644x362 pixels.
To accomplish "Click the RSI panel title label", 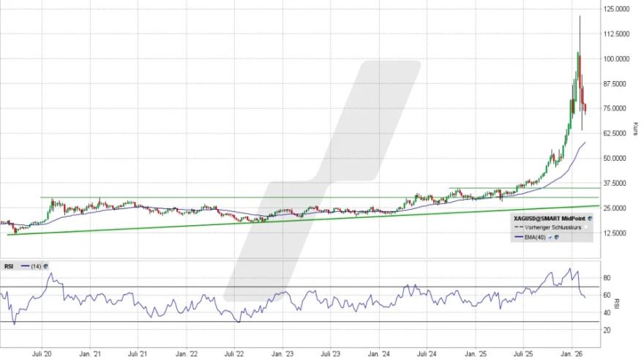I will [x=7, y=266].
